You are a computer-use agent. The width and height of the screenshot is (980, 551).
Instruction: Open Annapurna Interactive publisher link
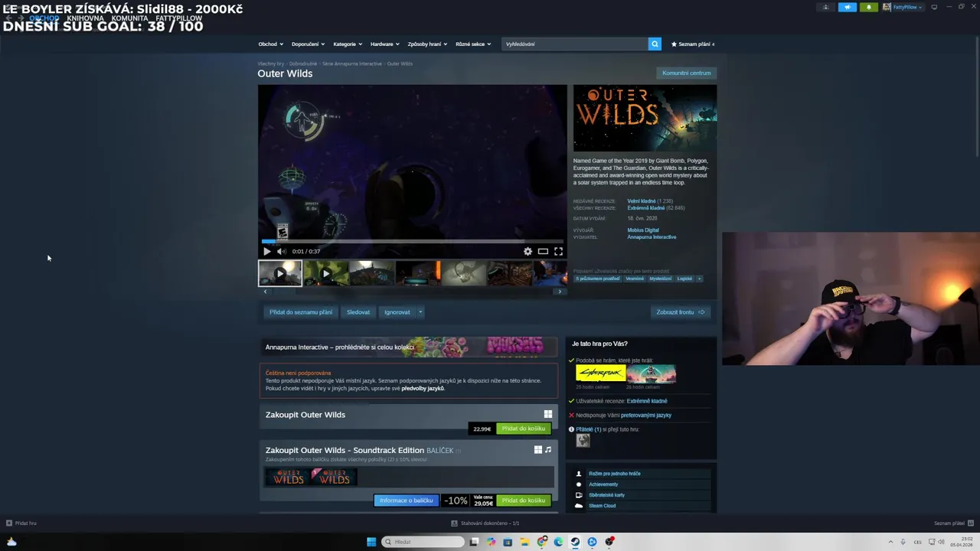coord(652,237)
